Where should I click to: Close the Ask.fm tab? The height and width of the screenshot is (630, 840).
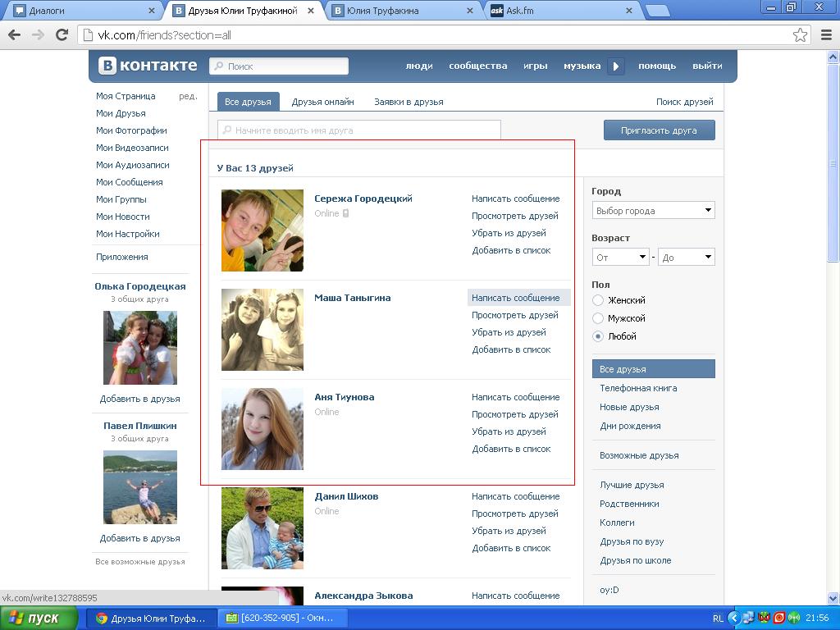click(629, 10)
